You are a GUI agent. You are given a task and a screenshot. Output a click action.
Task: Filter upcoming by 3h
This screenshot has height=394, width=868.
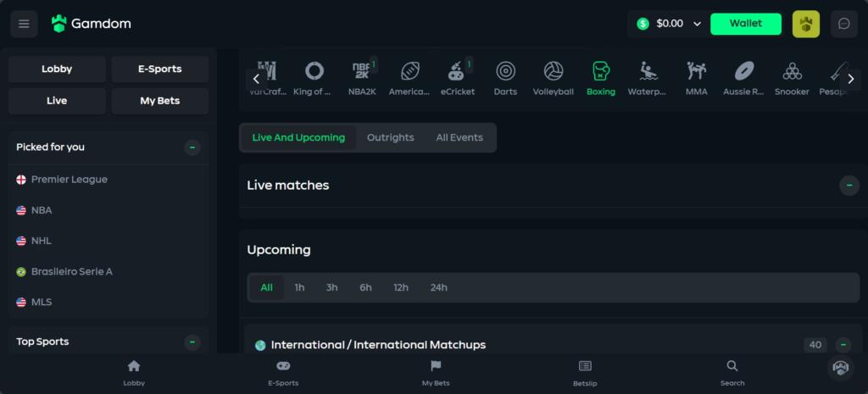coord(331,288)
